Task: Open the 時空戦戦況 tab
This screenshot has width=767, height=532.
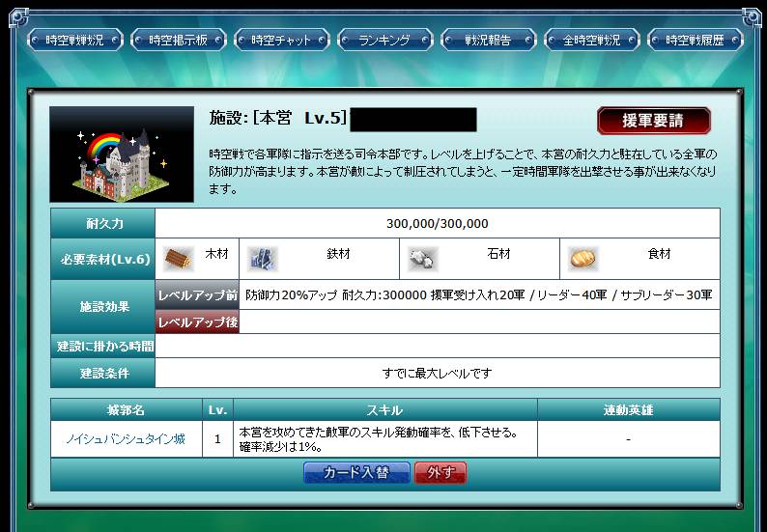Action: [74, 41]
